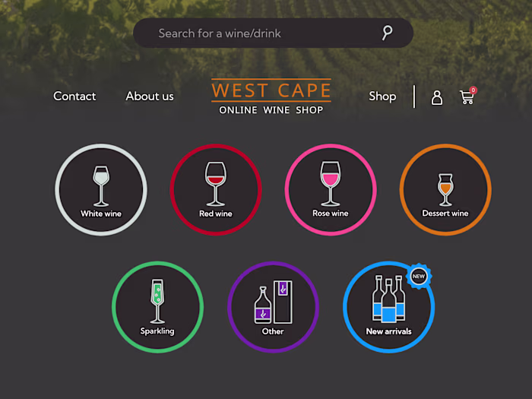Choose the Rose wine glass icon
The width and height of the screenshot is (532, 399).
[330, 182]
